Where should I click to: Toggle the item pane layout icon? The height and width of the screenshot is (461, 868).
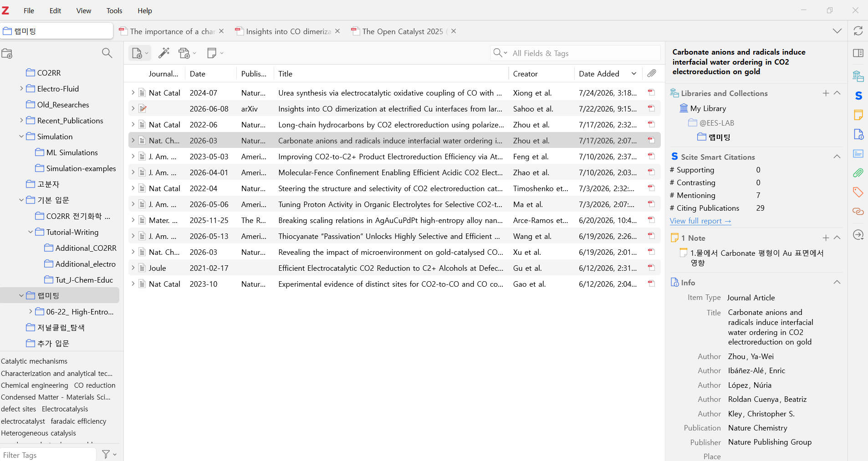858,53
